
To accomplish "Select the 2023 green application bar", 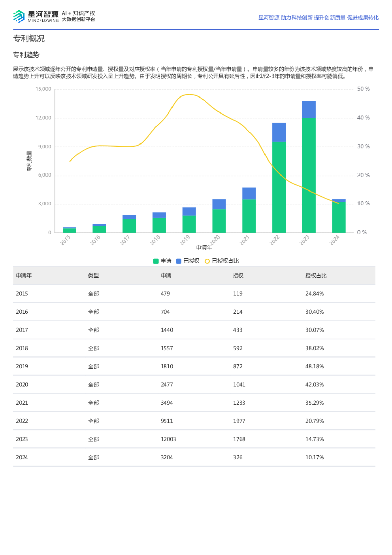I will point(309,175).
